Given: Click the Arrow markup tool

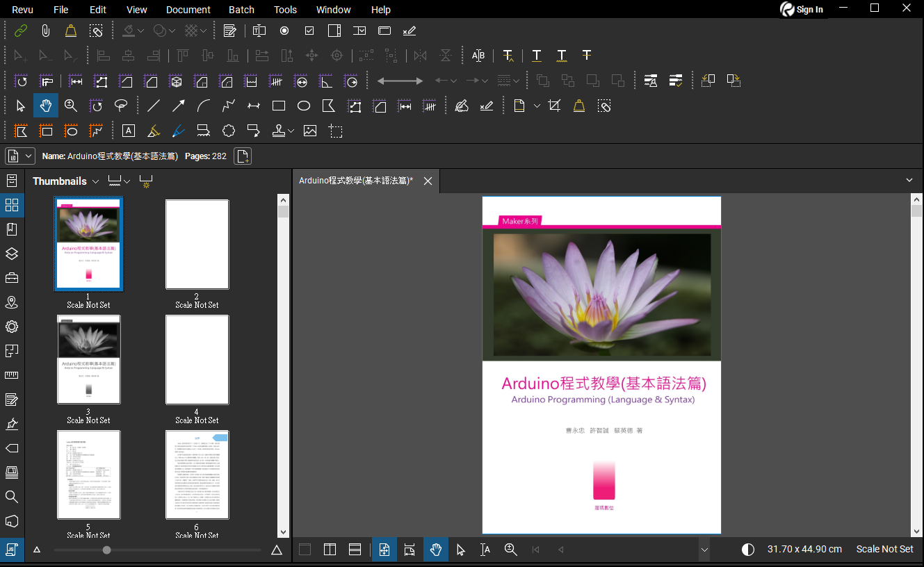Looking at the screenshot, I should click(179, 106).
